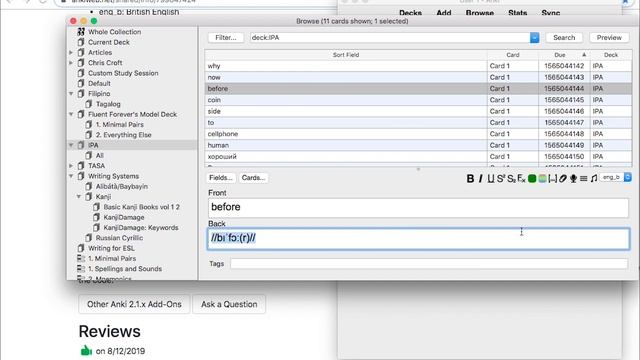
Task: Open the search history dropdown arrow
Action: click(x=534, y=38)
